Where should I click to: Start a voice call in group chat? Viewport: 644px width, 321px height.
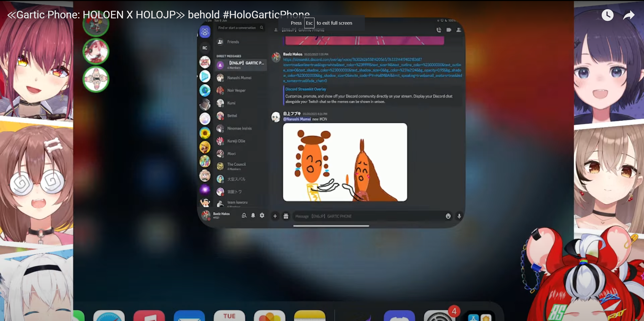click(x=439, y=30)
